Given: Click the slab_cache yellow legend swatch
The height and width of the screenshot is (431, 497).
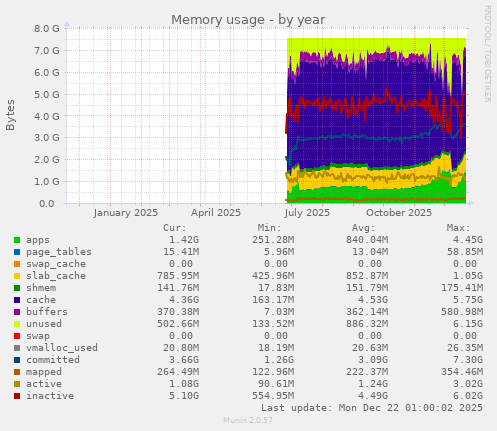Looking at the screenshot, I should 17,276.
